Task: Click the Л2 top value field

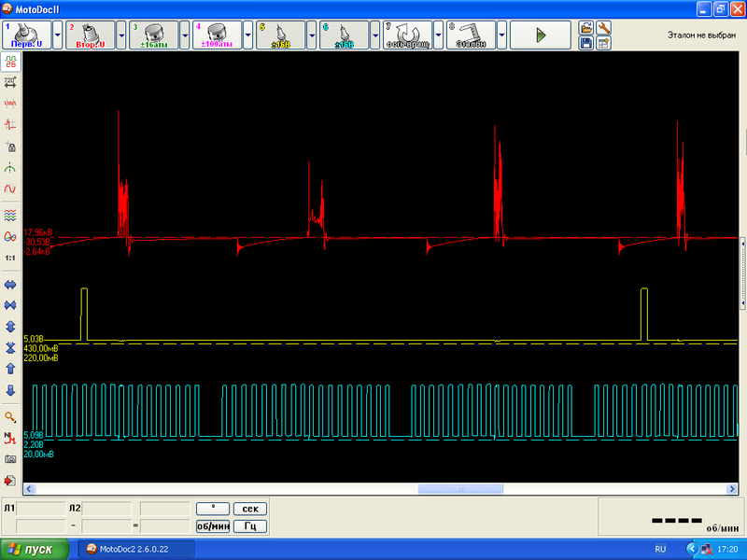Action: click(x=106, y=509)
